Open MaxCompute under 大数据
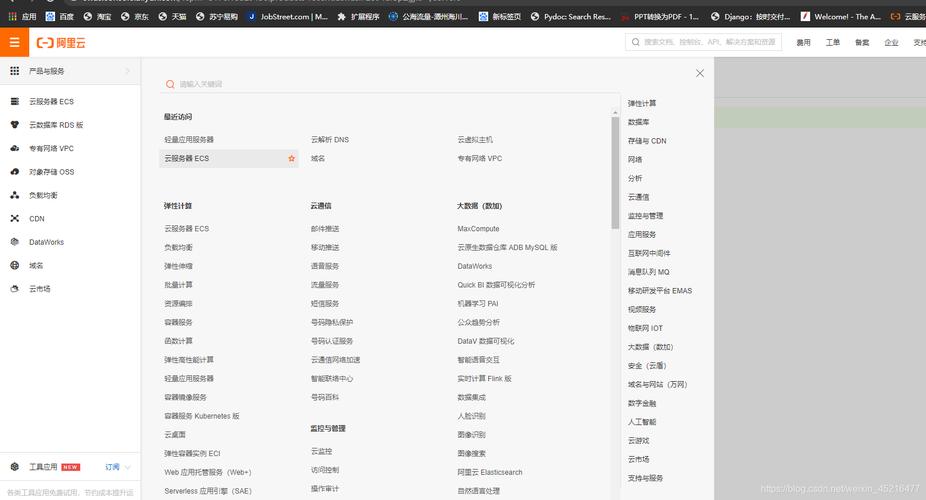This screenshot has width=926, height=500. click(478, 228)
